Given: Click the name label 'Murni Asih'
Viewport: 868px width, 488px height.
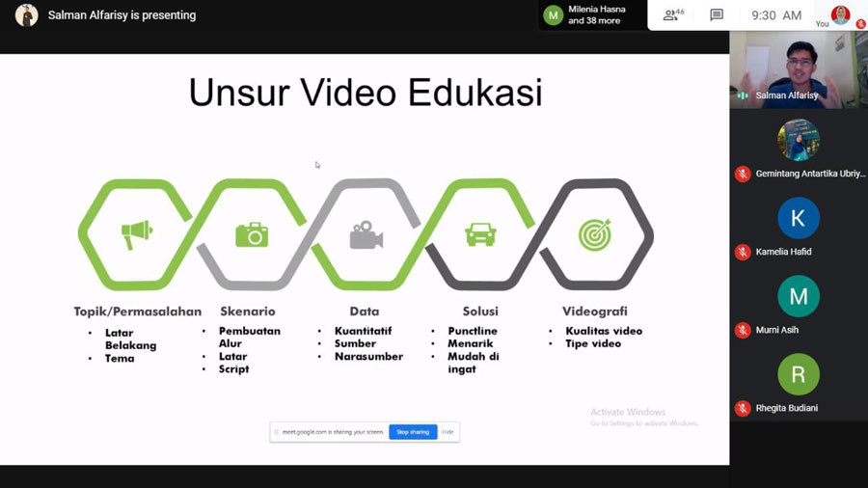Looking at the screenshot, I should 776,330.
